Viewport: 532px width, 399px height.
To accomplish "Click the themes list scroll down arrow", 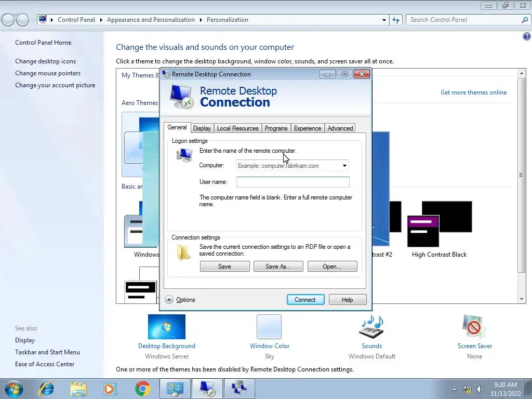I will (522, 299).
